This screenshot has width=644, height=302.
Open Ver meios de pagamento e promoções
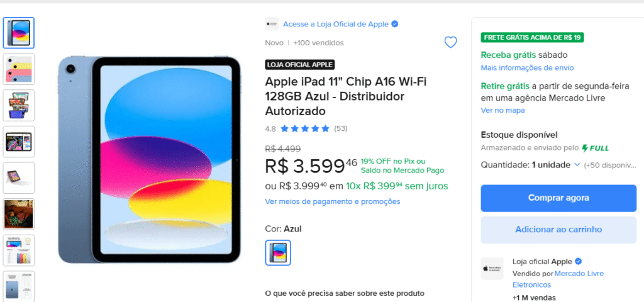click(333, 202)
